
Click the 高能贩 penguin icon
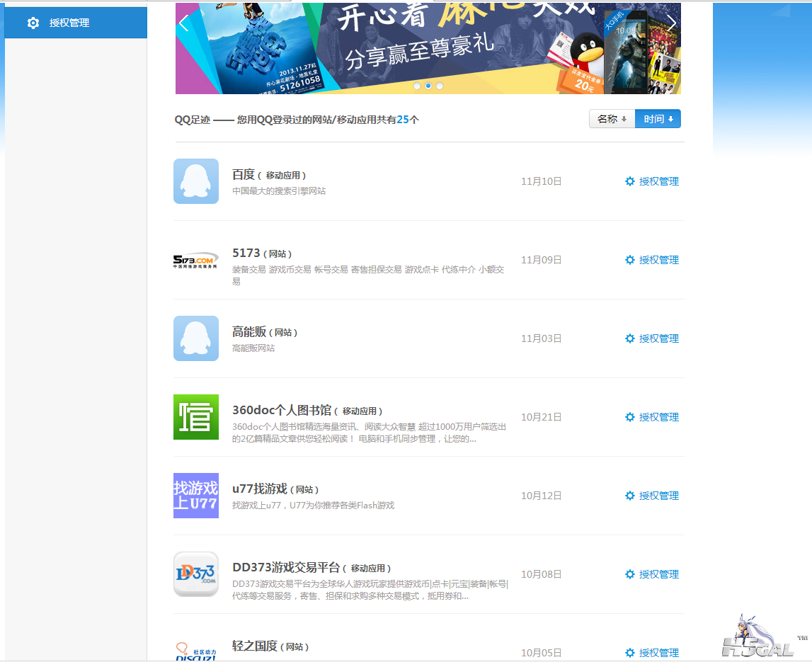[x=196, y=338]
